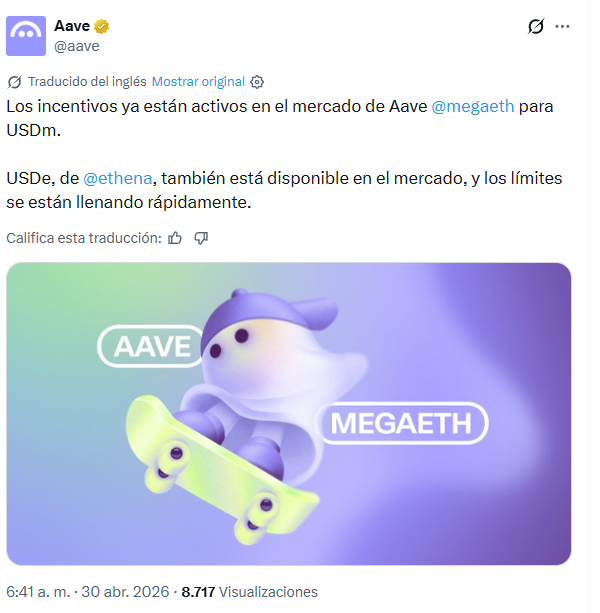600x613 pixels.
Task: Open translation settings gear icon
Action: [x=257, y=82]
